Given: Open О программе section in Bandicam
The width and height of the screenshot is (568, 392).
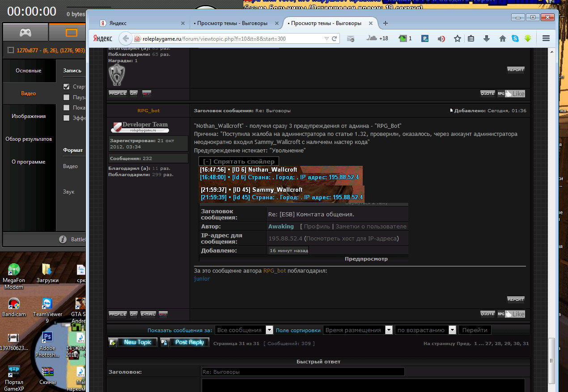Looking at the screenshot, I should pyautogui.click(x=28, y=162).
